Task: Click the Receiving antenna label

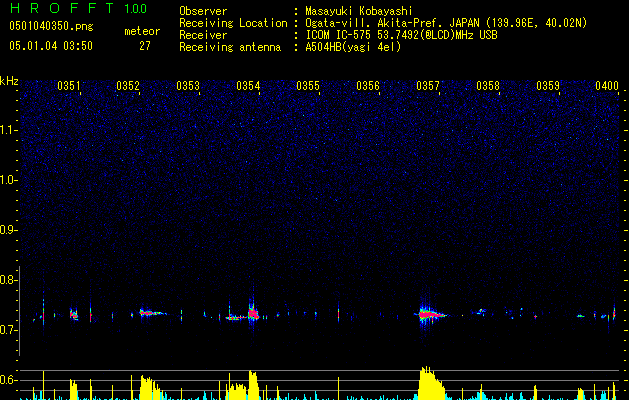Action: tap(230, 47)
